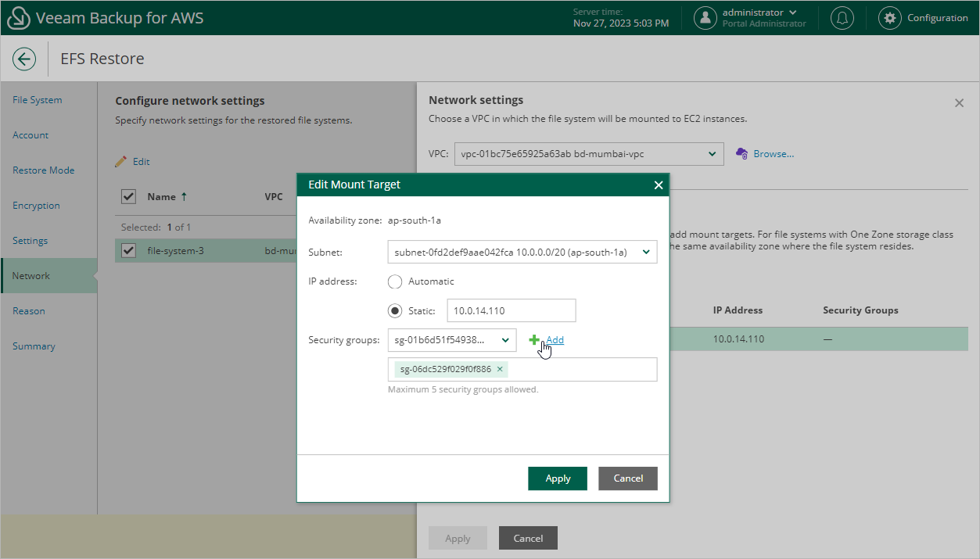The width and height of the screenshot is (980, 559).
Task: Go to Account step
Action: tap(31, 135)
